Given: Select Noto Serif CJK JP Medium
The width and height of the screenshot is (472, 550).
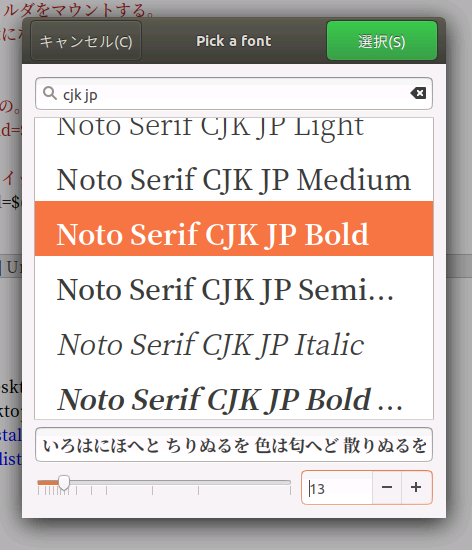Looking at the screenshot, I should tap(234, 179).
